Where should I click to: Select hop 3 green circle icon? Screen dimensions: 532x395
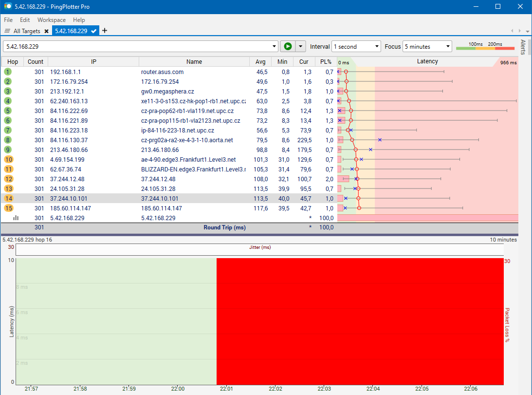click(x=8, y=92)
